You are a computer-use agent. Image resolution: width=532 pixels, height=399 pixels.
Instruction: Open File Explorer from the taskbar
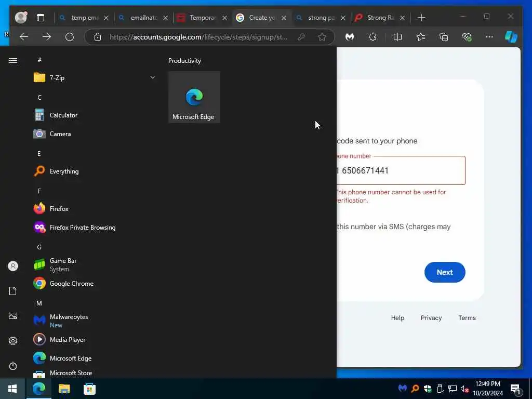click(x=64, y=389)
